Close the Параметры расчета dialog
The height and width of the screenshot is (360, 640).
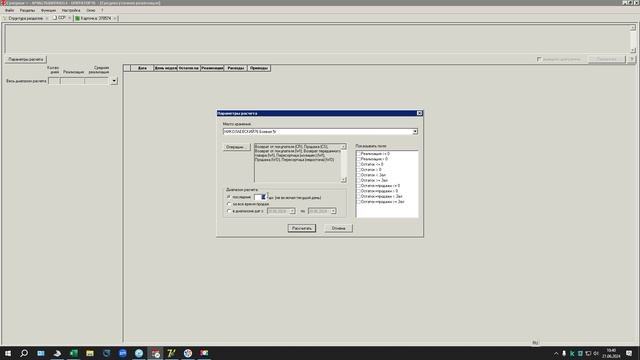[419, 113]
